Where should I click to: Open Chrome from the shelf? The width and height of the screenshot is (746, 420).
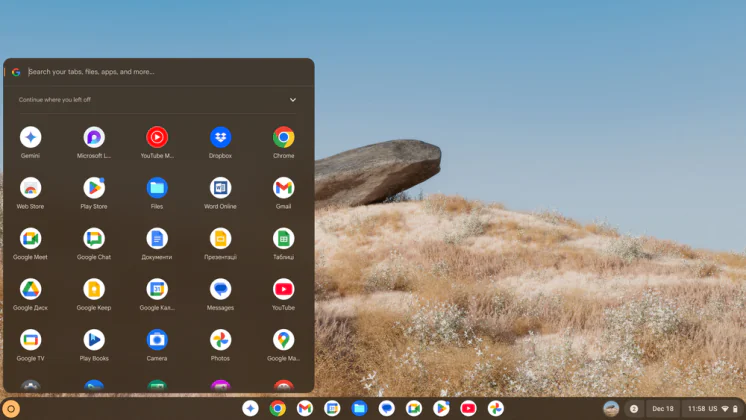tap(278, 408)
